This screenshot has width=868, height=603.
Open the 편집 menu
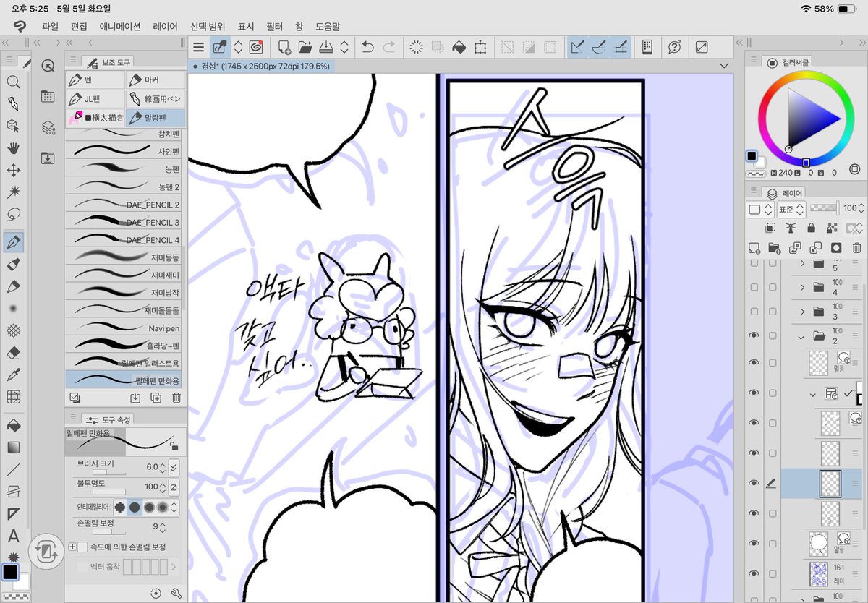point(79,26)
